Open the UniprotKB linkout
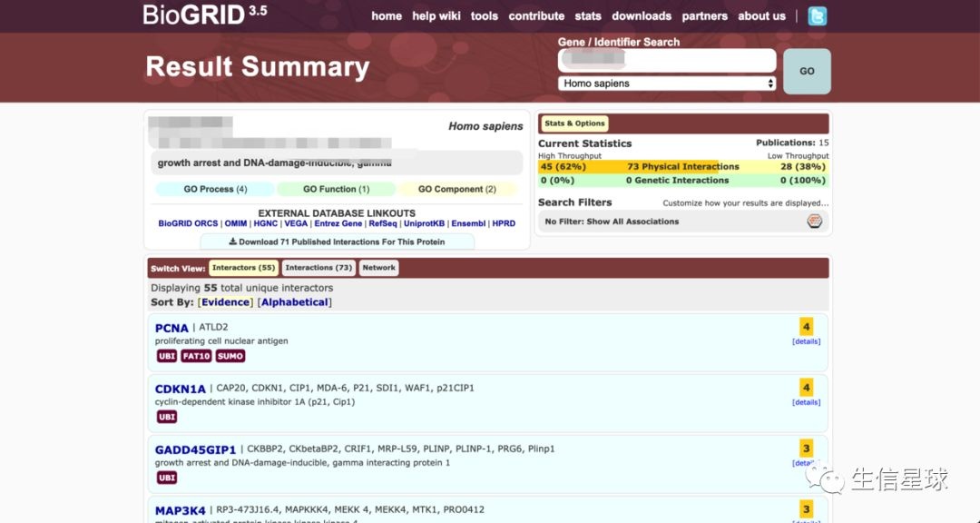The image size is (980, 523). coord(424,223)
